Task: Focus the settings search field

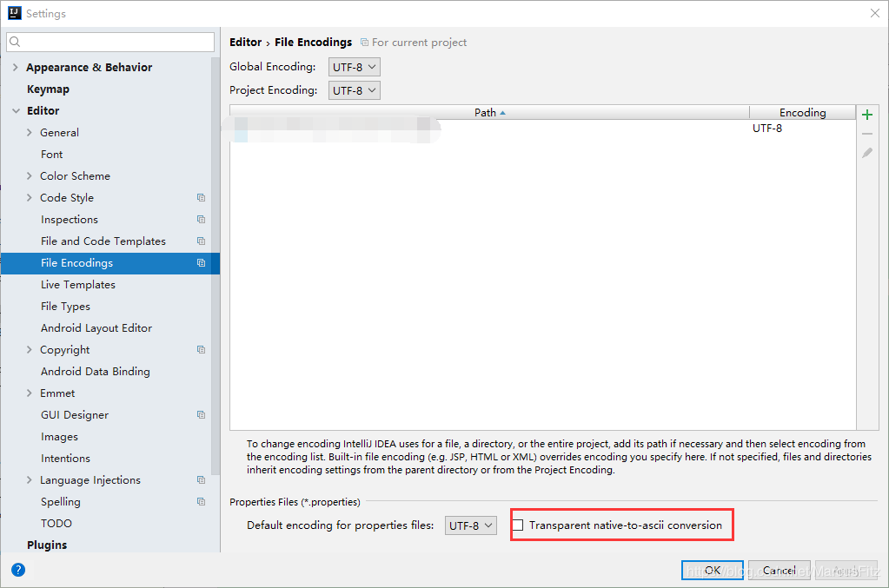Action: (111, 42)
